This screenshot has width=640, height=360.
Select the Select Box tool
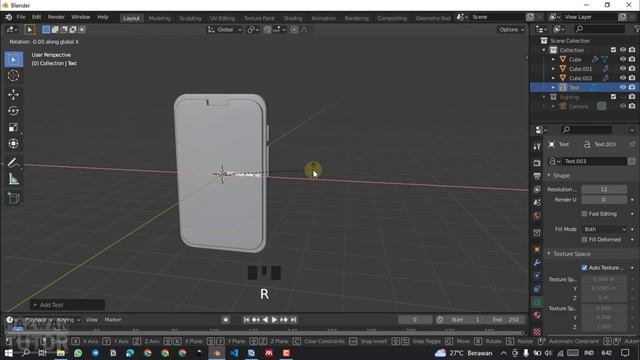[x=13, y=60]
